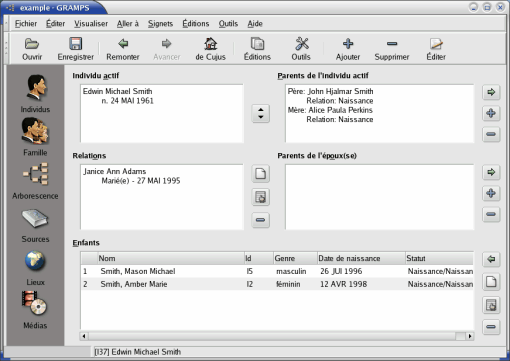Click the children list scroll-right arrow
Viewport: 510px width, 361px height.
pyautogui.click(x=470, y=336)
